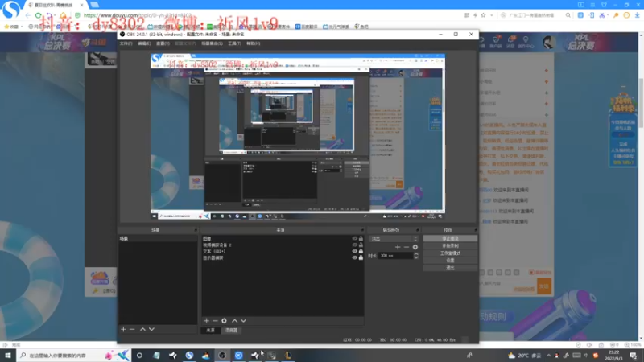Open source properties gear in Sources panel

[225, 320]
